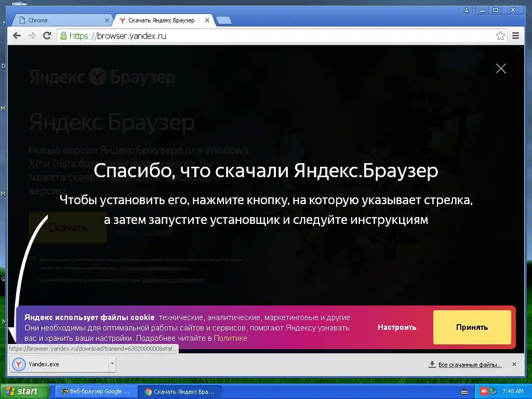Click the Настроить cookie settings button
This screenshot has height=399, width=532.
396,327
